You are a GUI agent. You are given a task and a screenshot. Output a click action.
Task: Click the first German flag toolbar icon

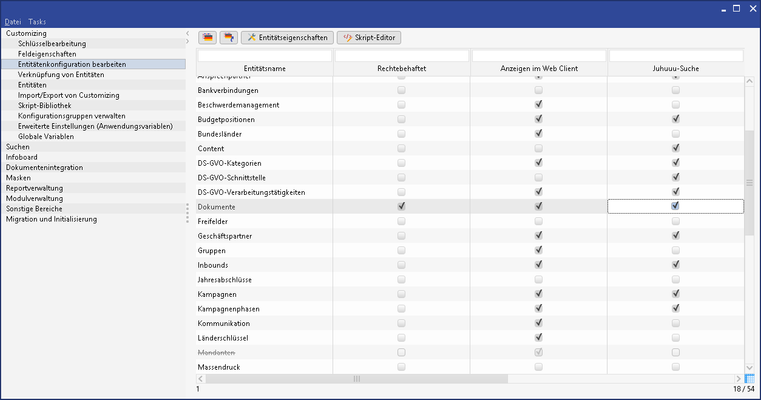208,37
